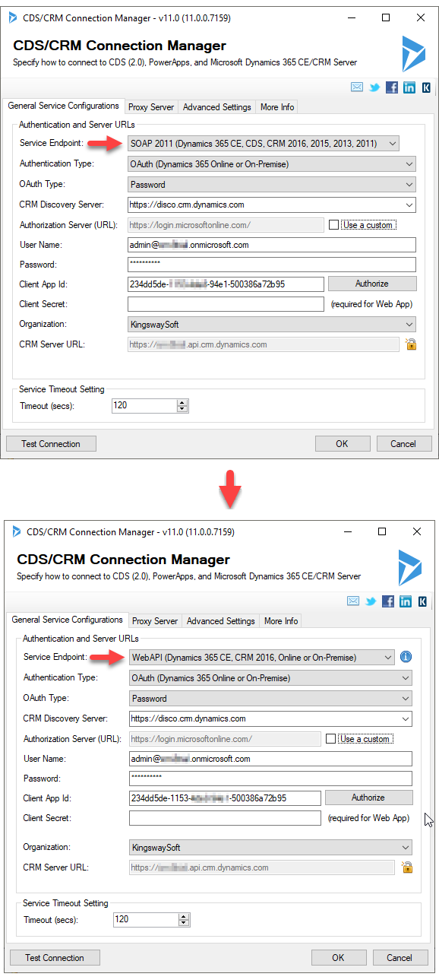This screenshot has width=439, height=980.
Task: Open Organization 'KingswaySoft' dropdown in WebAPI dialog
Action: pos(270,847)
